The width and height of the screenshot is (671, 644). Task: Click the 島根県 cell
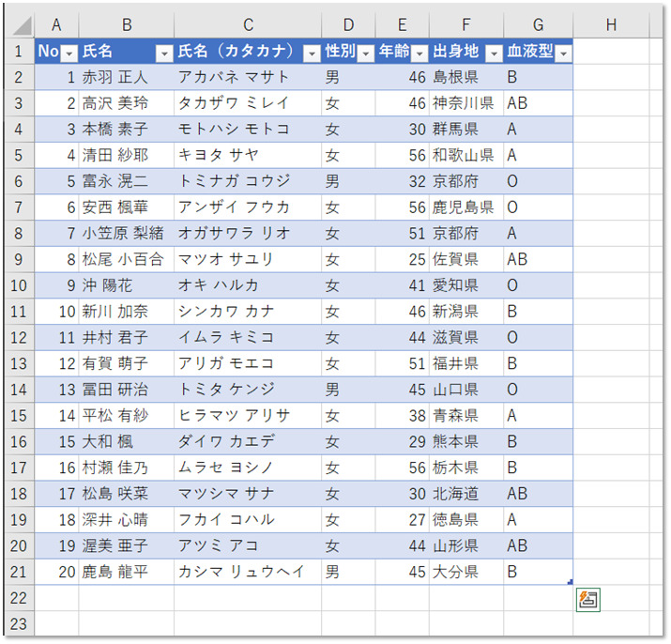point(466,78)
